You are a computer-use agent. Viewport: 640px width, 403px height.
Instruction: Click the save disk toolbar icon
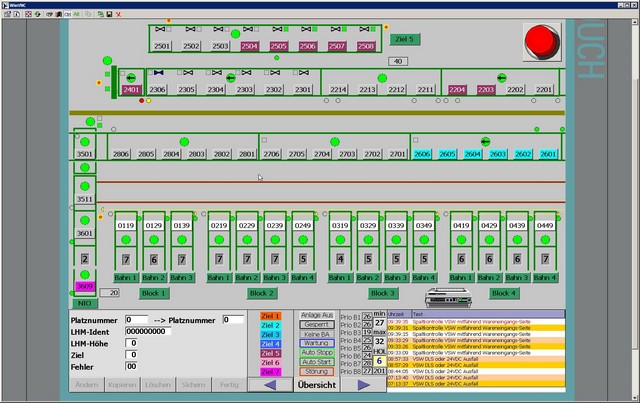[x=108, y=15]
